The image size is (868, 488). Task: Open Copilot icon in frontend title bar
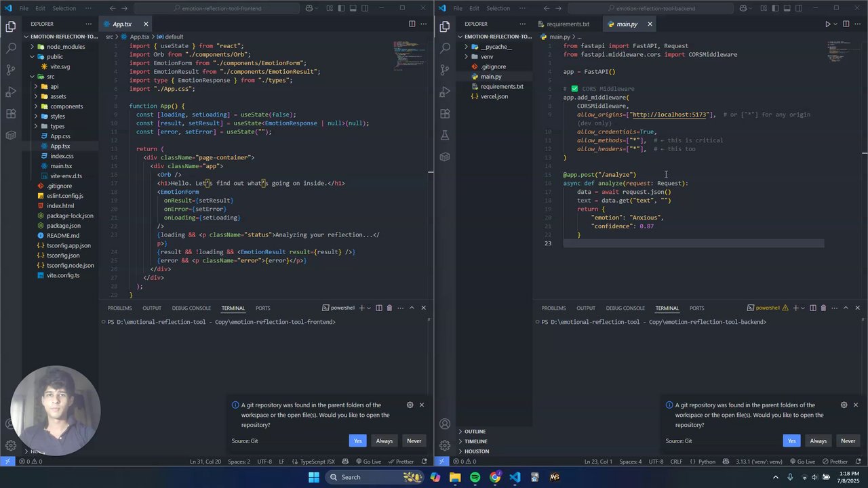click(x=309, y=8)
